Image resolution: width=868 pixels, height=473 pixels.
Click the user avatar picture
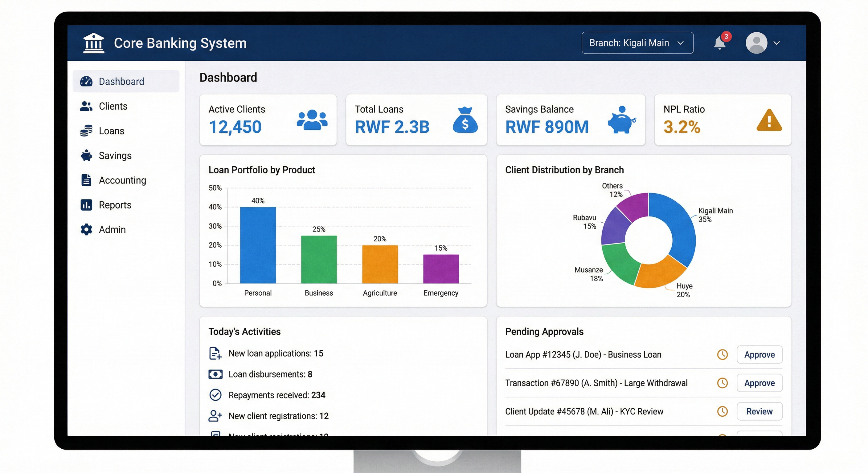point(756,43)
